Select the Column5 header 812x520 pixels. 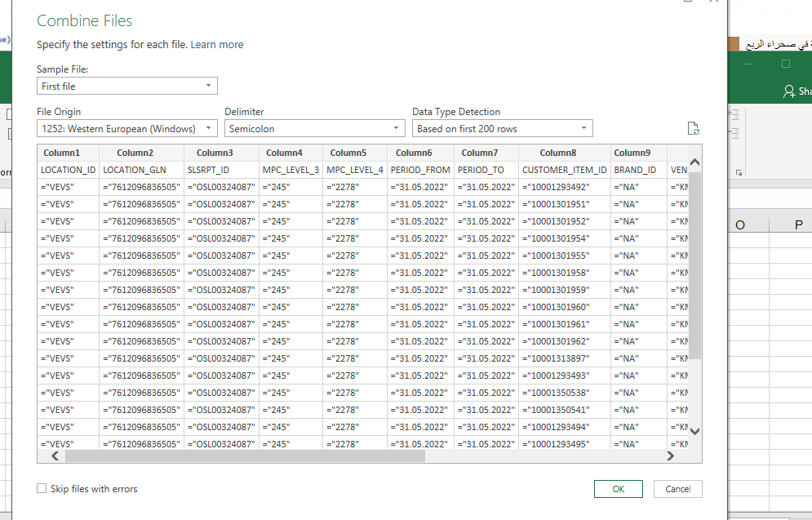(x=355, y=153)
